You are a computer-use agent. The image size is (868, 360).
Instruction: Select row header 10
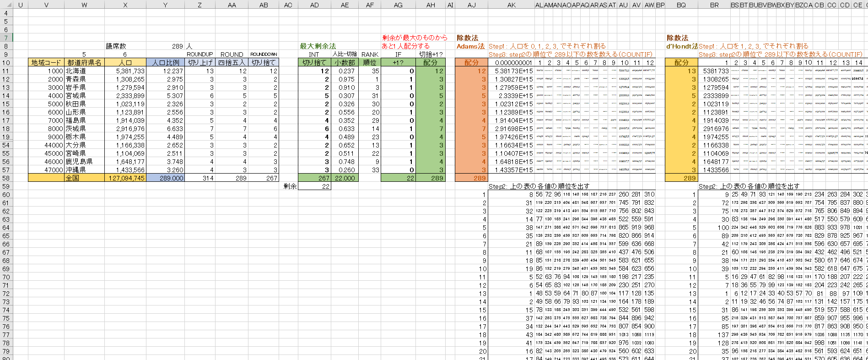pyautogui.click(x=6, y=63)
